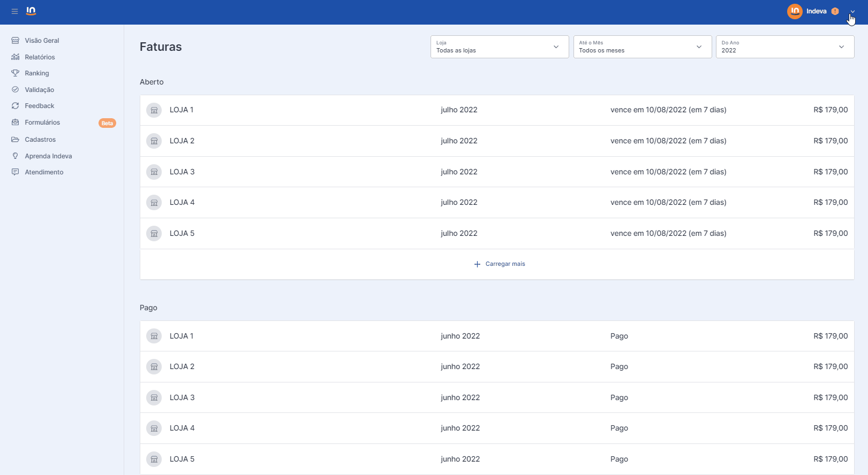Open the Do Ano year dropdown
Screen dimensions: 868x475
(784, 47)
